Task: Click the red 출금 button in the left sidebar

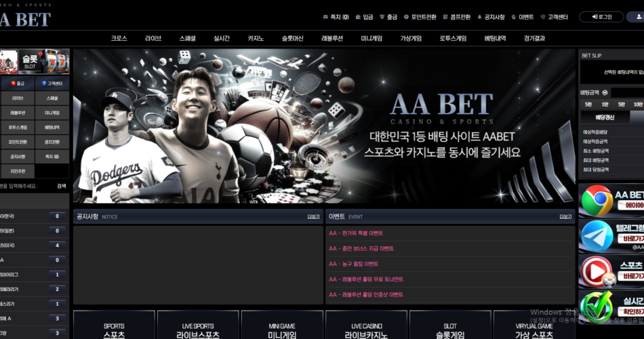Action: tap(18, 83)
